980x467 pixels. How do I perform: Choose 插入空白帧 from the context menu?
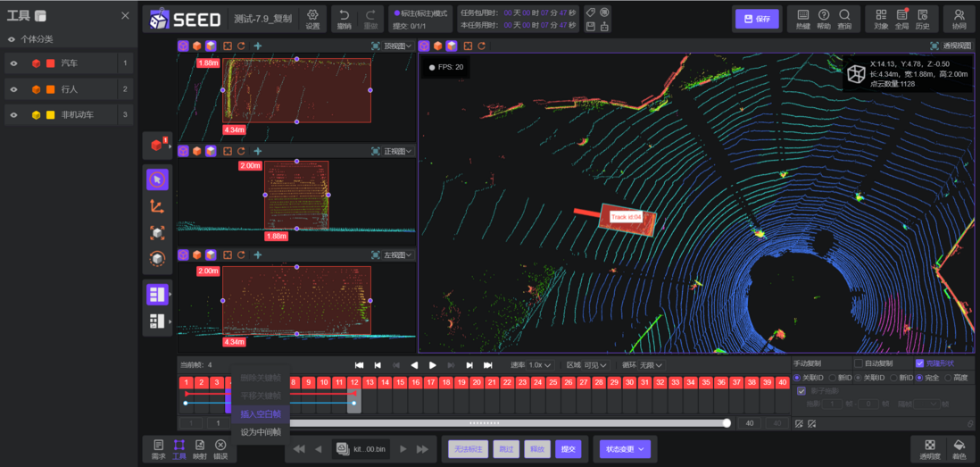coord(261,413)
